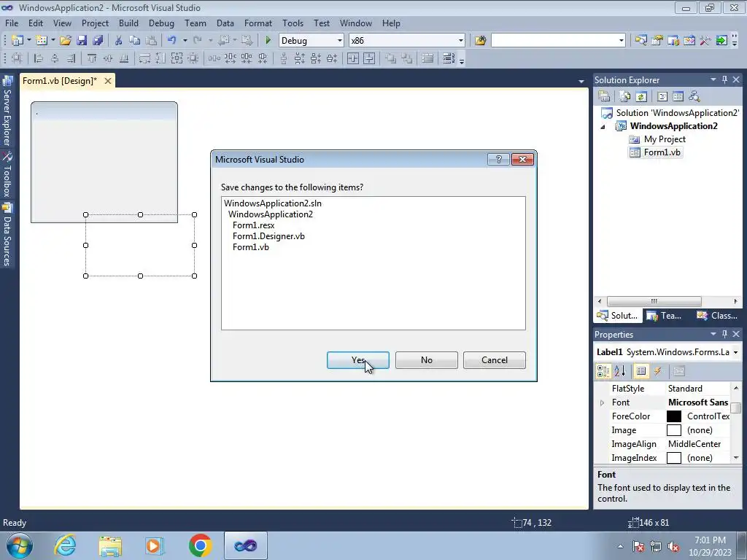Open the document tabs list dropdown arrow

581,82
